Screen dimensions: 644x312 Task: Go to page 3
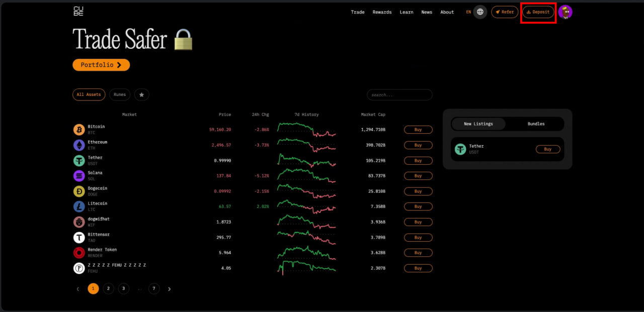pos(124,288)
